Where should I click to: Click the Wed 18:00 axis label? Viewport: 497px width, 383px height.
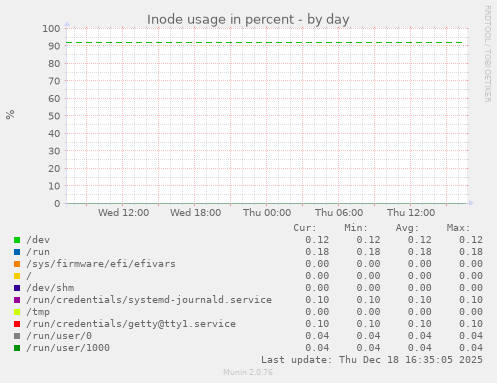pyautogui.click(x=195, y=213)
